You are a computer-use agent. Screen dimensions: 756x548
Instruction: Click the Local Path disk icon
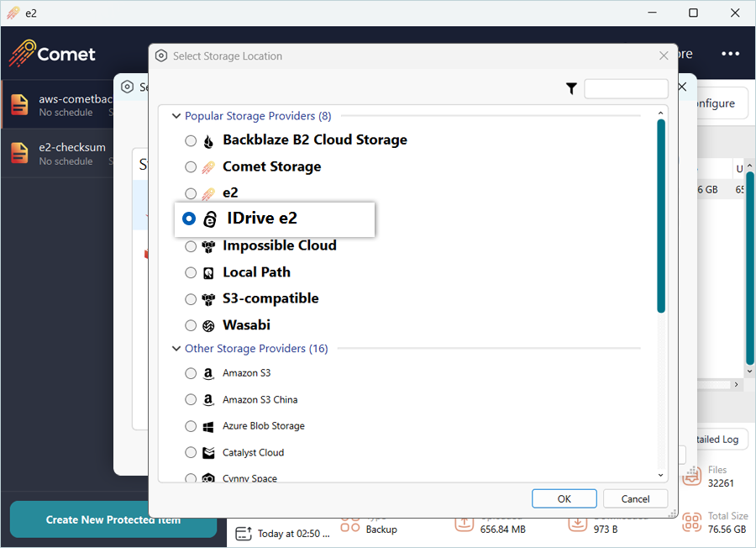pos(208,273)
